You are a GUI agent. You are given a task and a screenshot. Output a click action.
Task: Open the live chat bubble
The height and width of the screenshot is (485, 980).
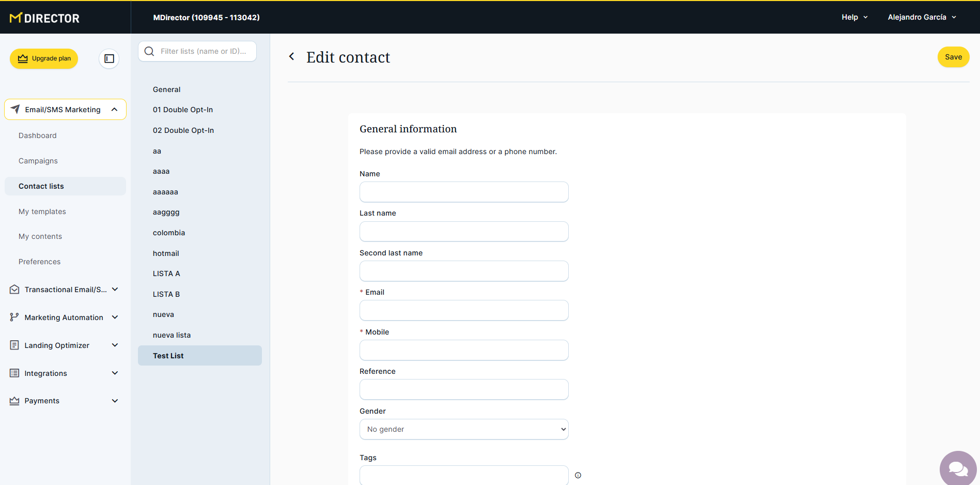pyautogui.click(x=957, y=468)
